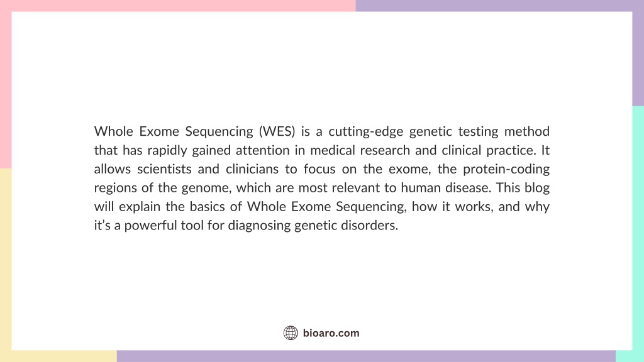644x362 pixels.
Task: Click the phrase "how it works" in paragraph
Action: [452, 206]
